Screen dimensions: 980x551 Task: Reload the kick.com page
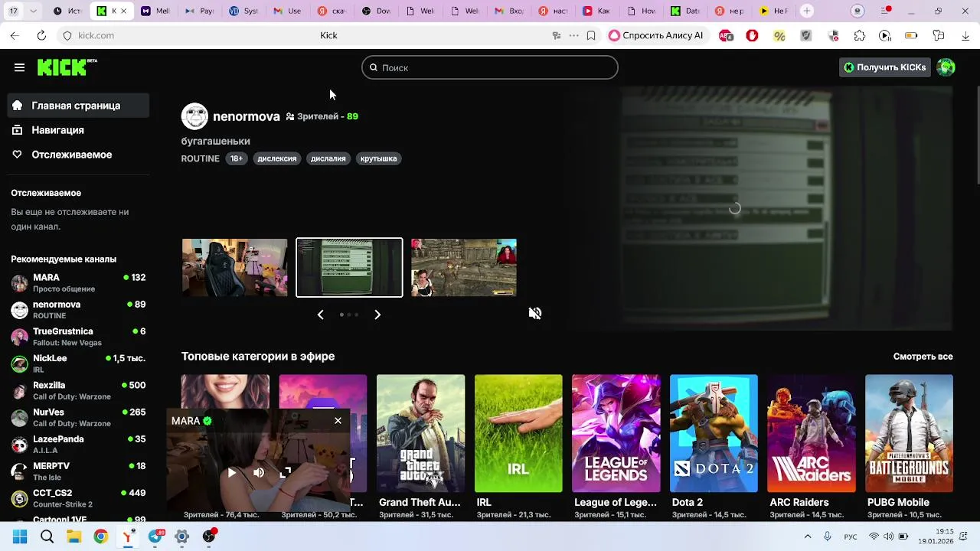[41, 35]
